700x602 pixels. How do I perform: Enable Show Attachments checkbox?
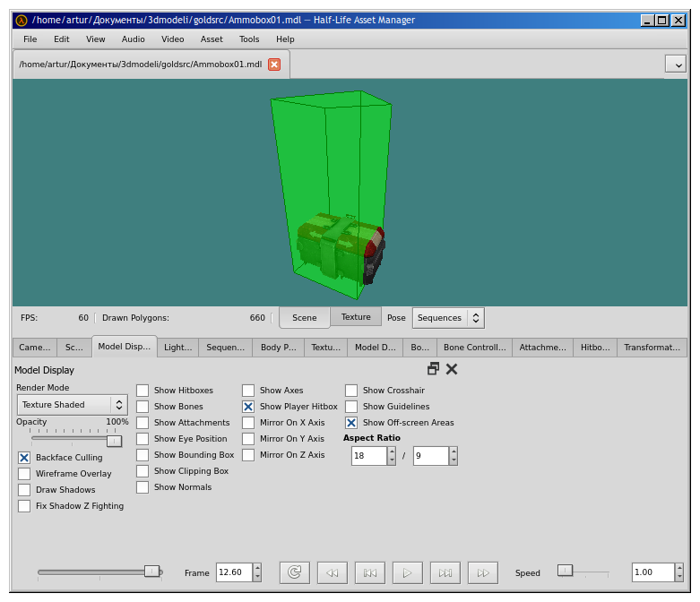tap(143, 423)
